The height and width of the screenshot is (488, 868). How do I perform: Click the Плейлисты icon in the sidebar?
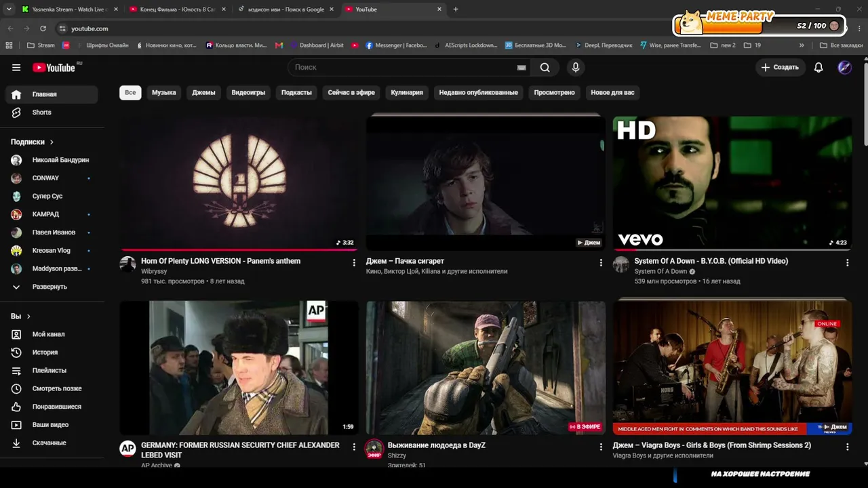point(16,371)
